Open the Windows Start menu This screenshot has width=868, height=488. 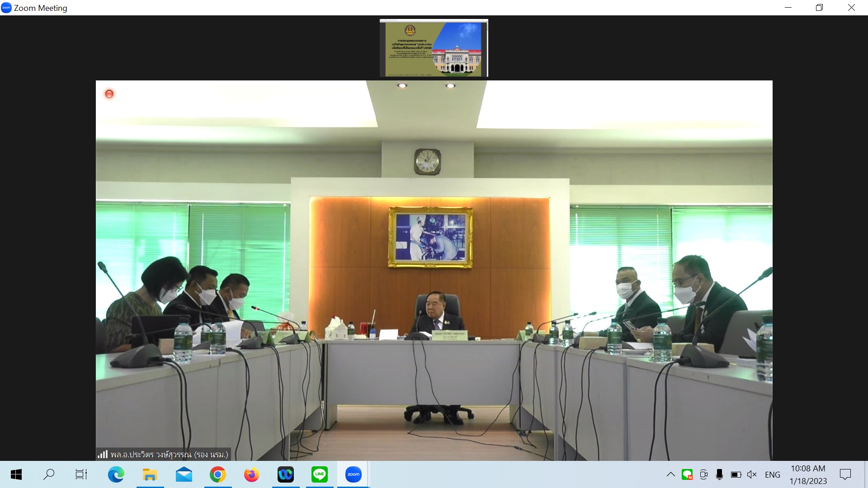16,474
